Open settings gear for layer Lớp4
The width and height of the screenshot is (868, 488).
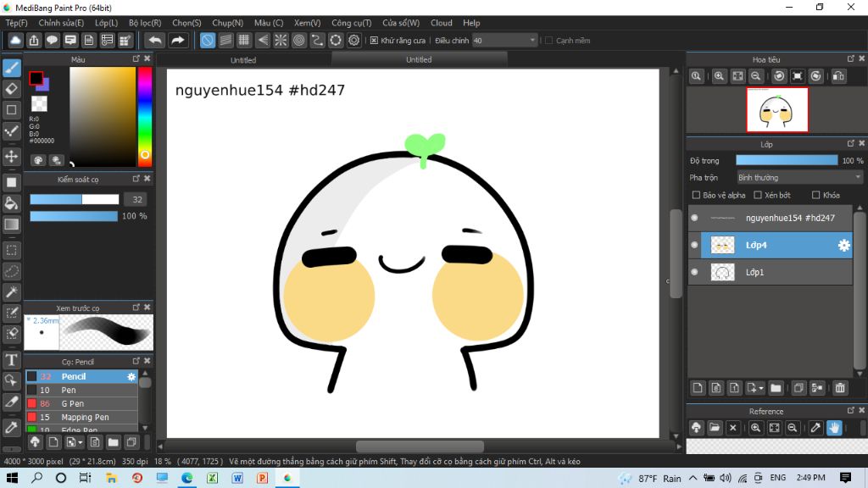tap(843, 246)
